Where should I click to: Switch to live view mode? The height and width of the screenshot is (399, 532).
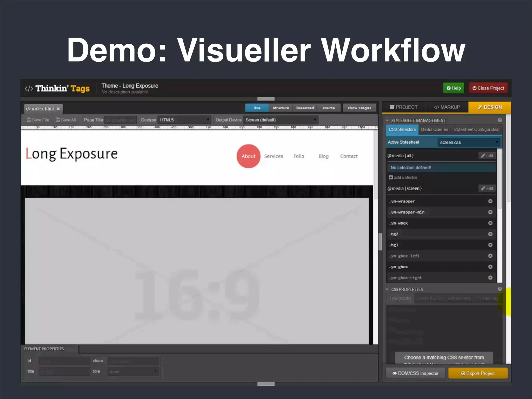click(x=257, y=108)
